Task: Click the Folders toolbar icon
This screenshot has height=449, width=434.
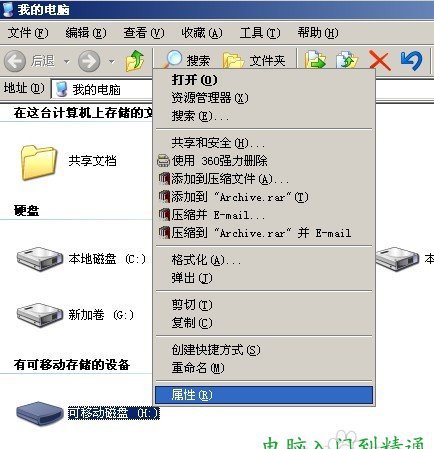Action: point(233,60)
